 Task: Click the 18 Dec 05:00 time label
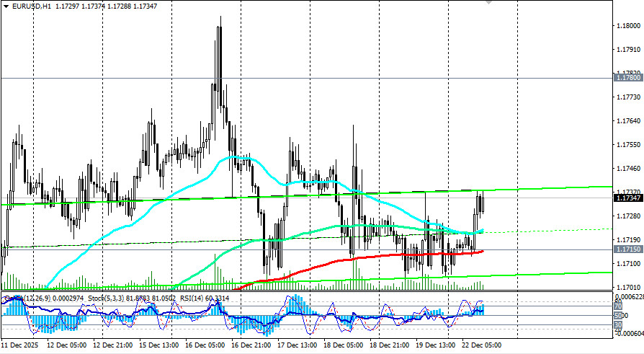(343, 345)
